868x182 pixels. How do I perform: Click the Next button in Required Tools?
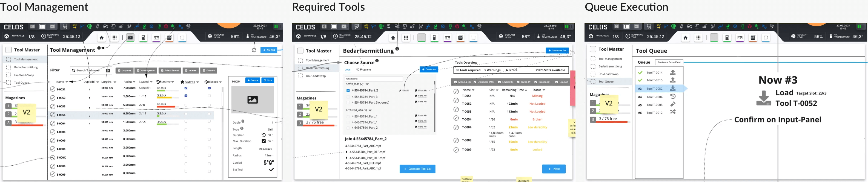(554, 169)
